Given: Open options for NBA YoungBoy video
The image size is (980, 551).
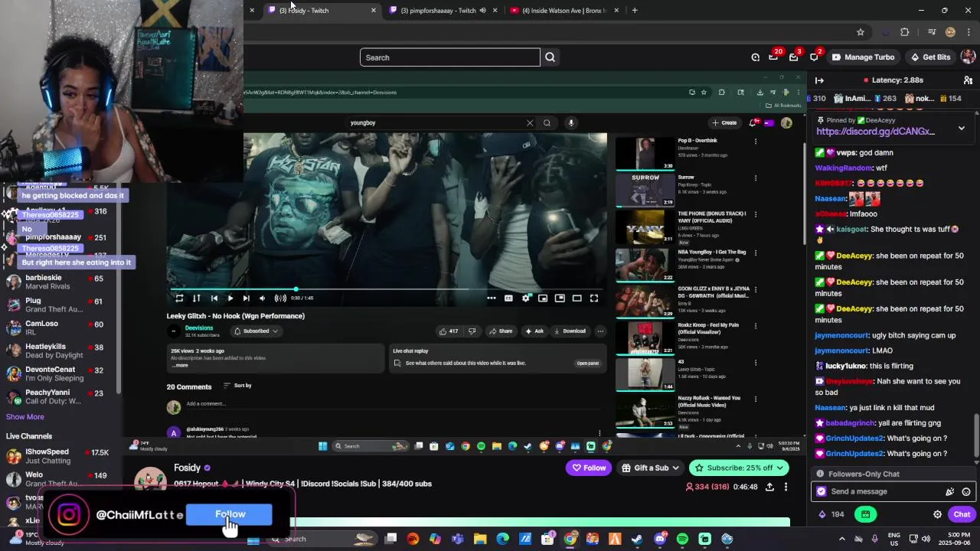Looking at the screenshot, I should [755, 253].
